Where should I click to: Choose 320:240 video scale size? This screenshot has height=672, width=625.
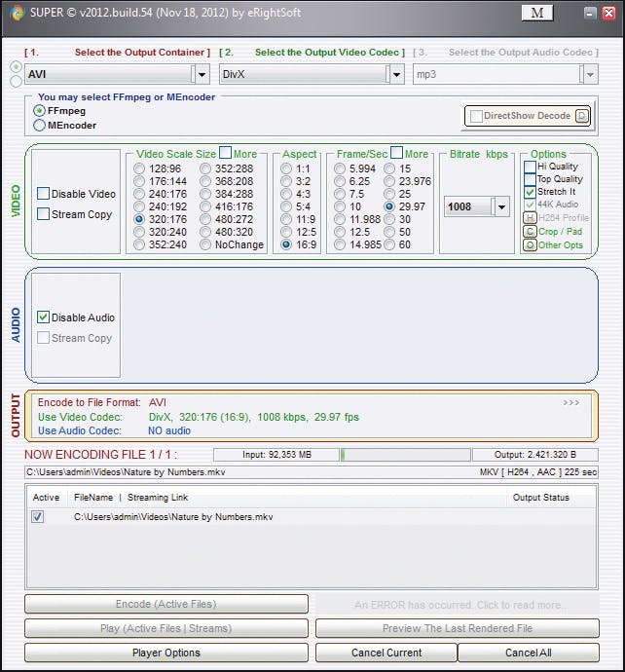(x=139, y=232)
